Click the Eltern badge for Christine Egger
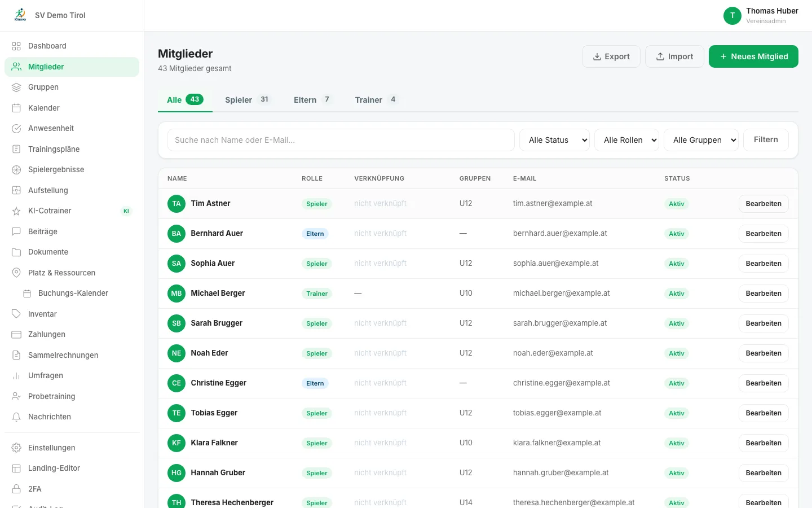This screenshot has width=812, height=508. pos(315,383)
